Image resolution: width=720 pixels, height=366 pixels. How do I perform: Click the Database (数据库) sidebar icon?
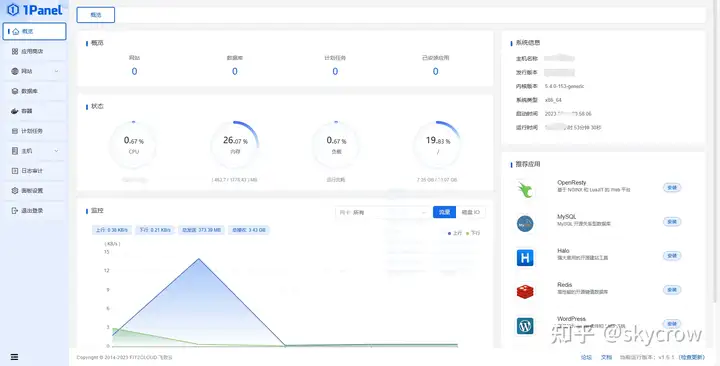tap(15, 91)
